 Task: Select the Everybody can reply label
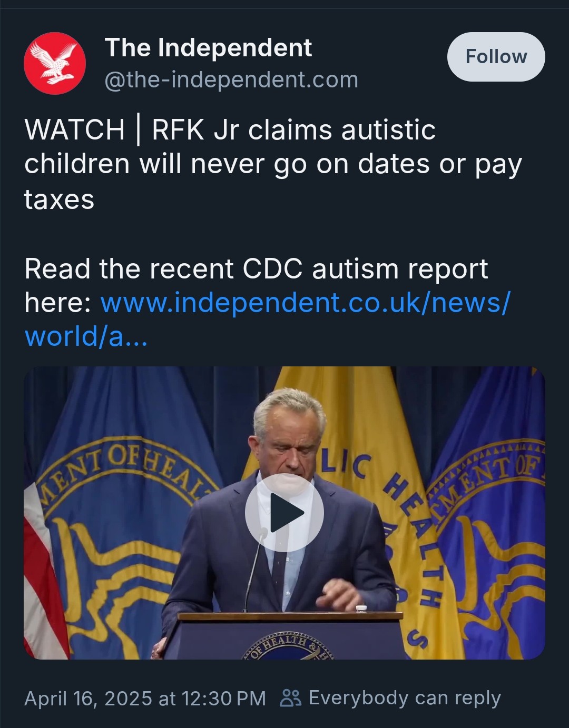[x=405, y=698]
